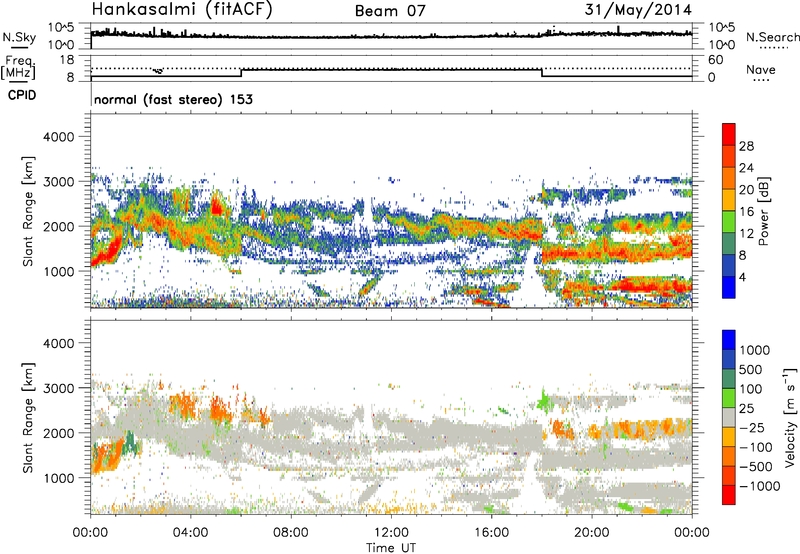Viewport: 800px width, 554px height.
Task: Click the 'Hankasalmi (fitACF)' plot title
Action: (182, 9)
